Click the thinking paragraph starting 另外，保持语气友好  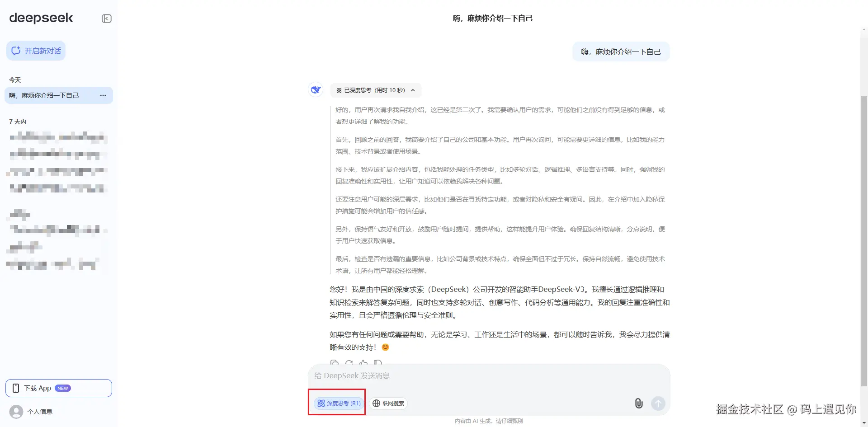(500, 235)
